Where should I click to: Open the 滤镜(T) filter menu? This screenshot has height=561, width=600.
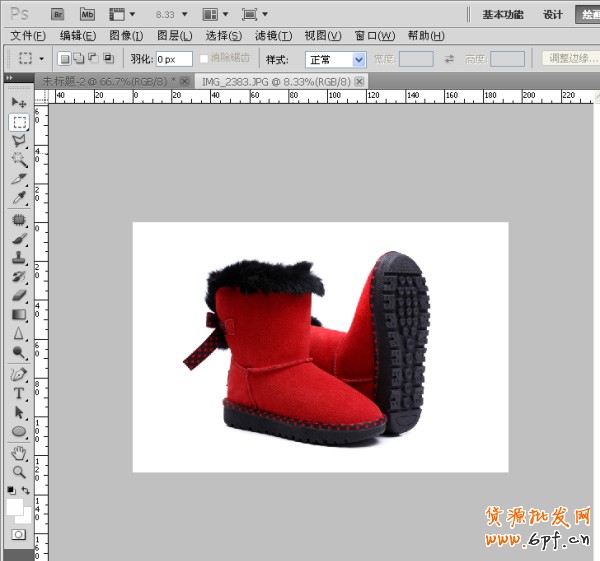pos(274,36)
